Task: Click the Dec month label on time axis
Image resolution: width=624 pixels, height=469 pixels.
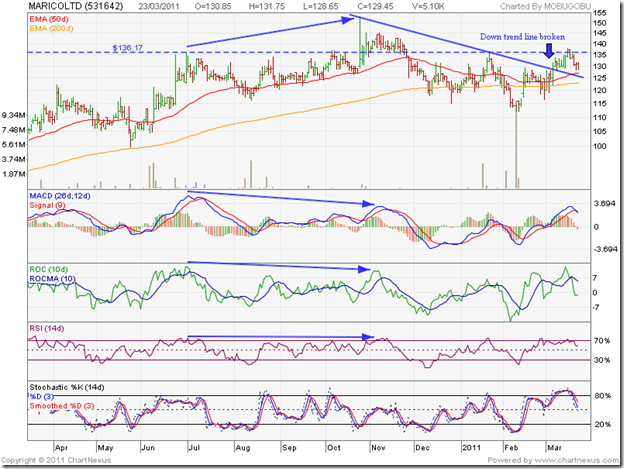Action: 423,448
